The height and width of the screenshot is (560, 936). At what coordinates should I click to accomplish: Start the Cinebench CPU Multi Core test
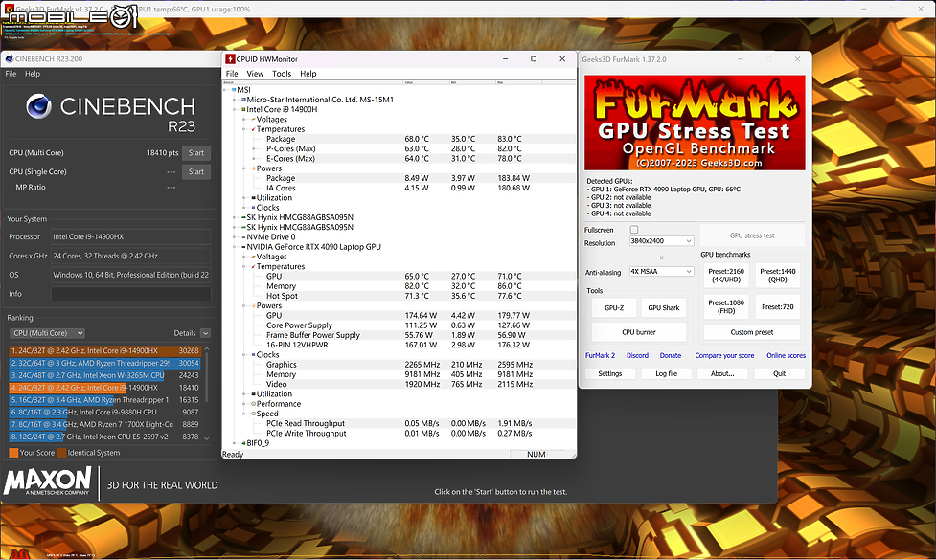(x=195, y=152)
